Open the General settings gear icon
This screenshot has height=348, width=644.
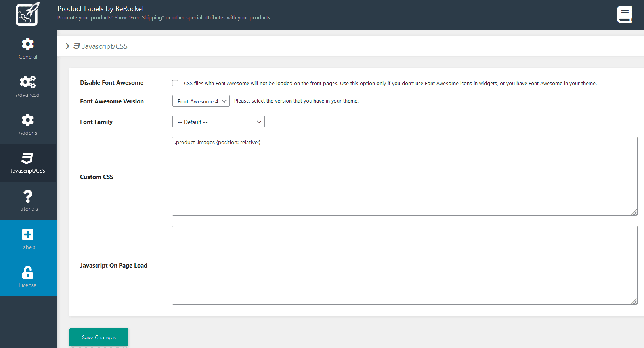(x=28, y=44)
